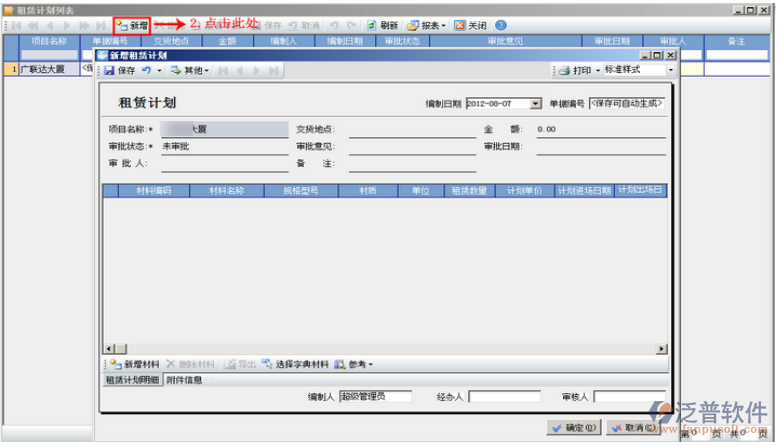Image resolution: width=778 pixels, height=445 pixels.
Task: Click 新增材料 (Add Material) button
Action: click(x=134, y=364)
